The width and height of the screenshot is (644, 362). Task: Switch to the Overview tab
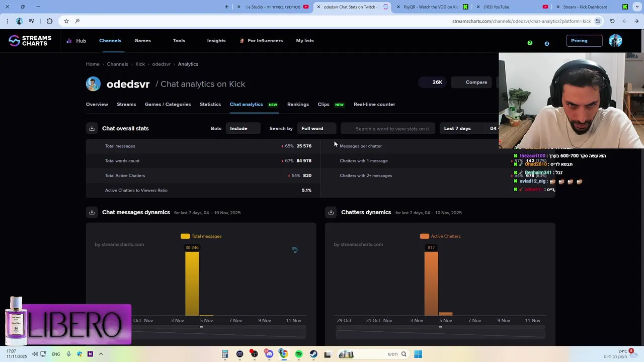coord(97,105)
